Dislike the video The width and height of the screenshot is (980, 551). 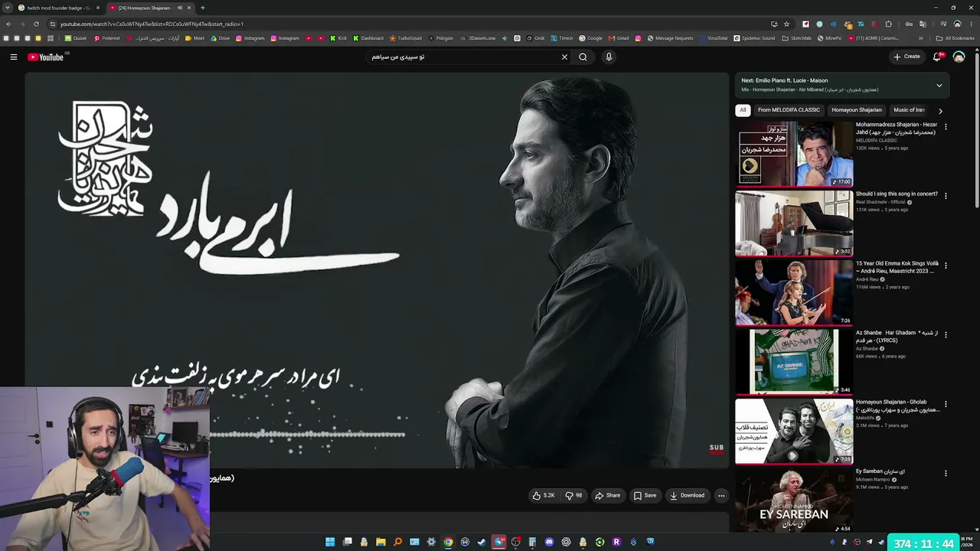tap(574, 496)
